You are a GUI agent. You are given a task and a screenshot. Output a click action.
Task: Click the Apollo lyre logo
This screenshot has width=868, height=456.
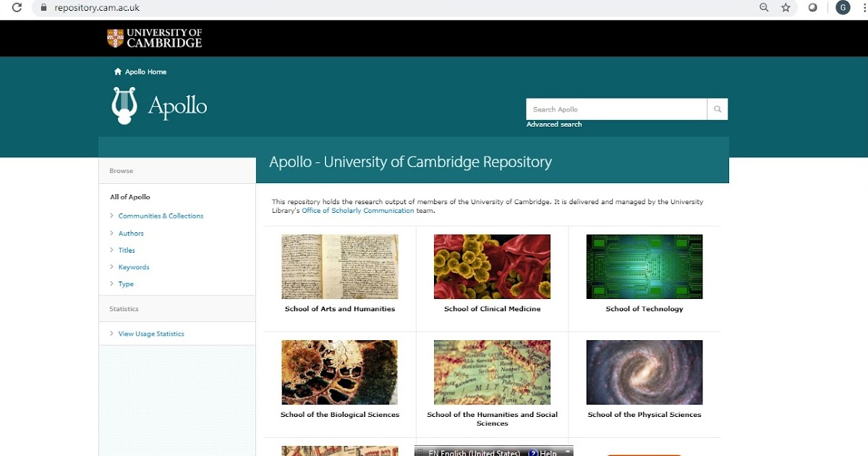tap(123, 104)
